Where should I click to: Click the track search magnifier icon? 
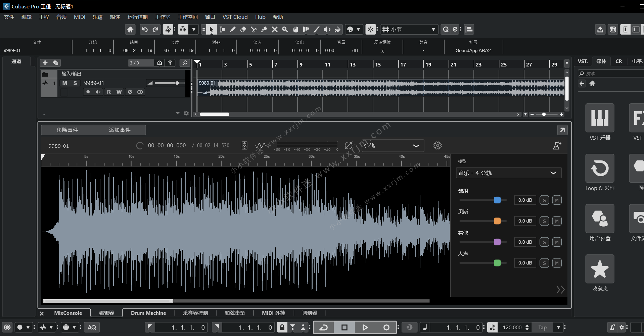185,63
